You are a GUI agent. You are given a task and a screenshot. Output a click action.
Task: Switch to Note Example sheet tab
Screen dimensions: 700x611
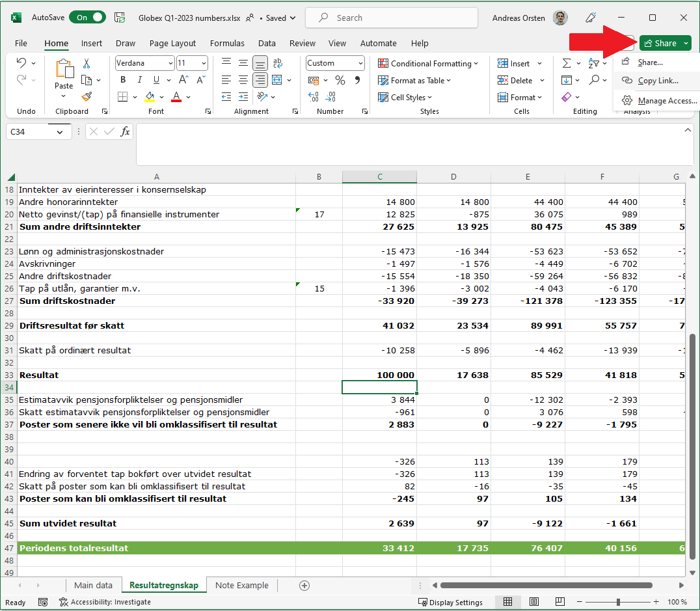[242, 585]
